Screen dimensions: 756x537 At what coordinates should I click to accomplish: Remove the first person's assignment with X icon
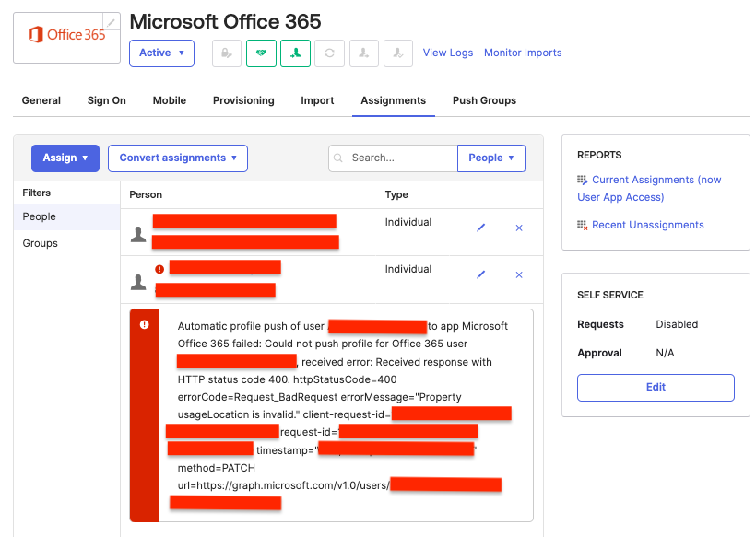coord(518,228)
